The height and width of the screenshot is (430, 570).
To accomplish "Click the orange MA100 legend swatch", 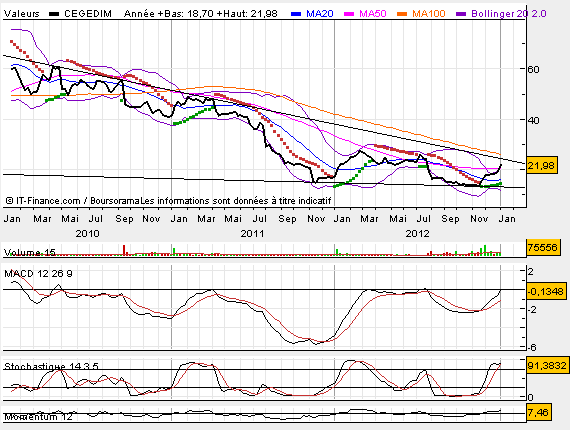I will point(402,14).
